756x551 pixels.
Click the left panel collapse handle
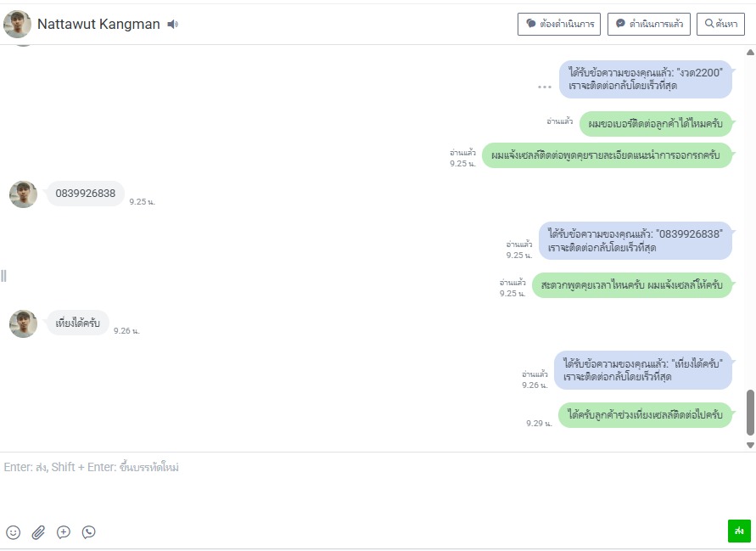click(x=4, y=276)
